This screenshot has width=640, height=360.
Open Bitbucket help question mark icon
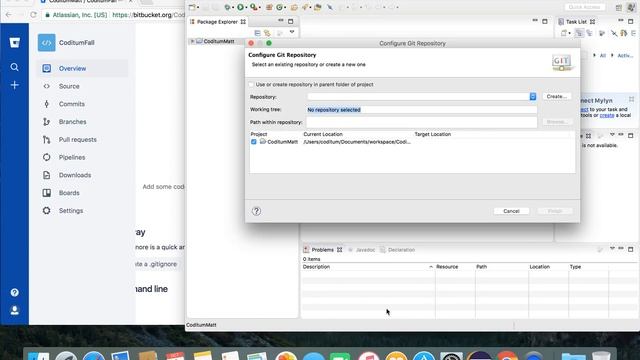point(14,292)
